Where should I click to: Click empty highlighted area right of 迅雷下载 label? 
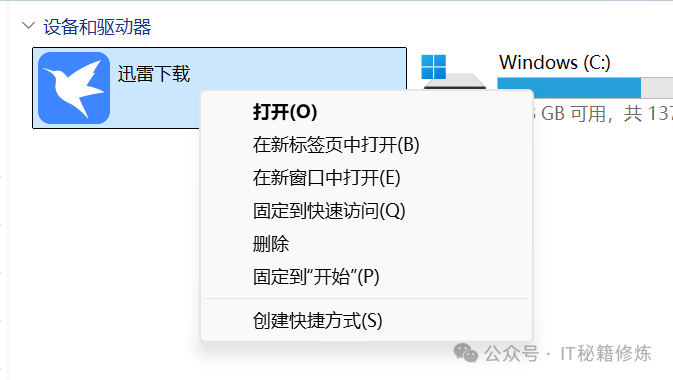(x=298, y=69)
